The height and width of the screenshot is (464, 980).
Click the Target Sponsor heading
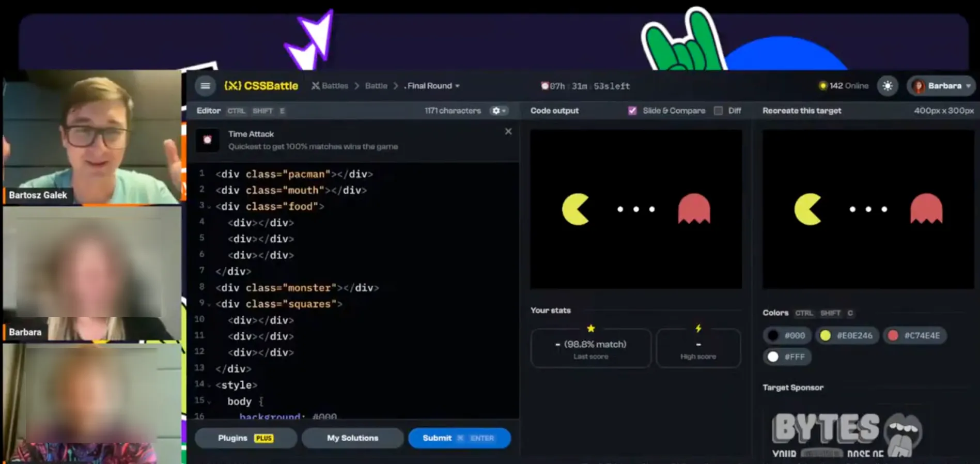793,387
